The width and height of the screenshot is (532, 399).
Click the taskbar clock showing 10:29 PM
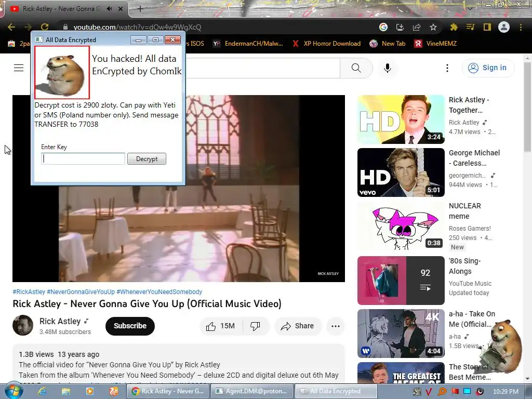(x=506, y=392)
